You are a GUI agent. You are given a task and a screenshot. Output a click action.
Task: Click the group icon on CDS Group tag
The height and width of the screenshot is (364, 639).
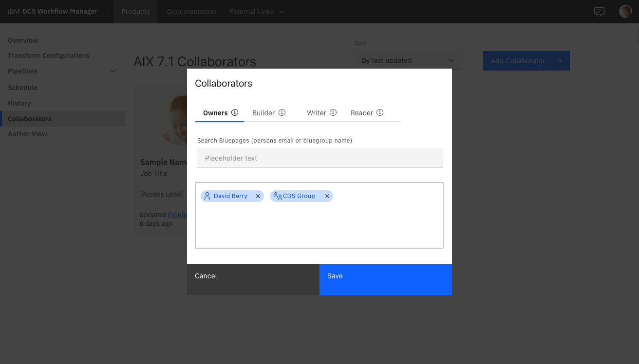278,196
